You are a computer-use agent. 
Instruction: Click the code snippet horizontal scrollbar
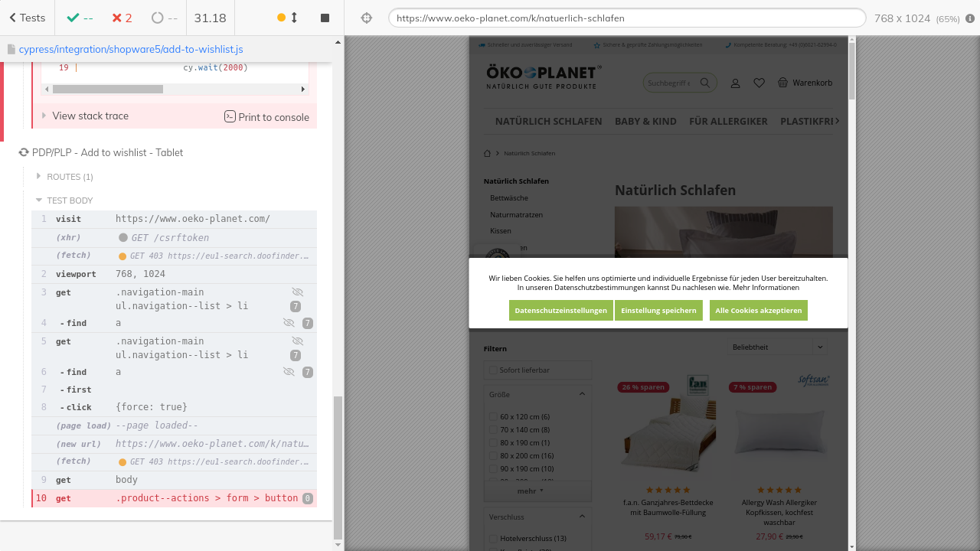[107, 90]
